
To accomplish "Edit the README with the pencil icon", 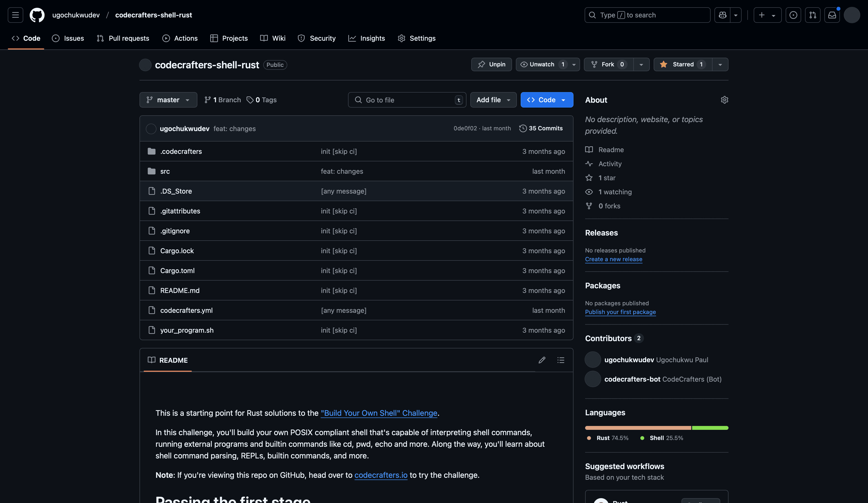I will pyautogui.click(x=542, y=360).
